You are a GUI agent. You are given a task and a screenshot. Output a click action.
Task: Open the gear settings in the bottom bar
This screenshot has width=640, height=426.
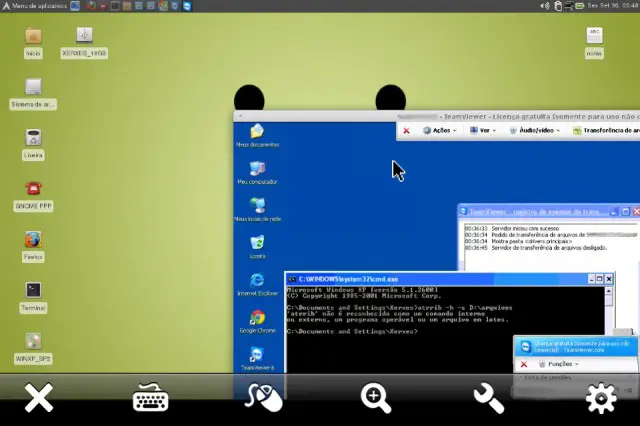coord(601,399)
